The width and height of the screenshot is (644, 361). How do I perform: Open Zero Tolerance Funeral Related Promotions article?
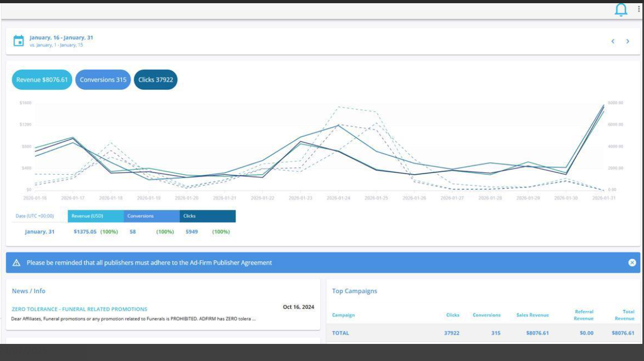tap(80, 309)
